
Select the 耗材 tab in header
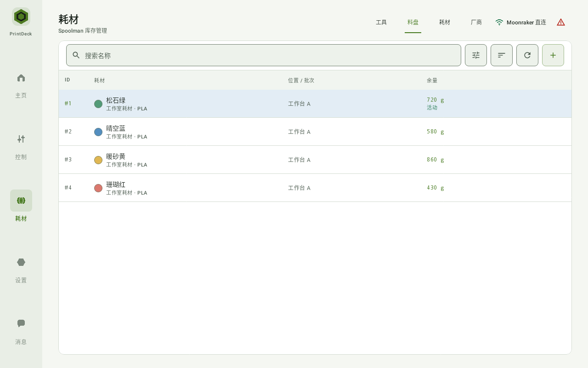coord(445,22)
